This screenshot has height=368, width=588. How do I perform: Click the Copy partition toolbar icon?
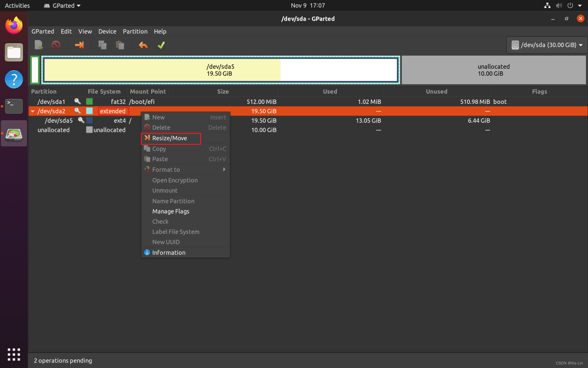pos(102,45)
